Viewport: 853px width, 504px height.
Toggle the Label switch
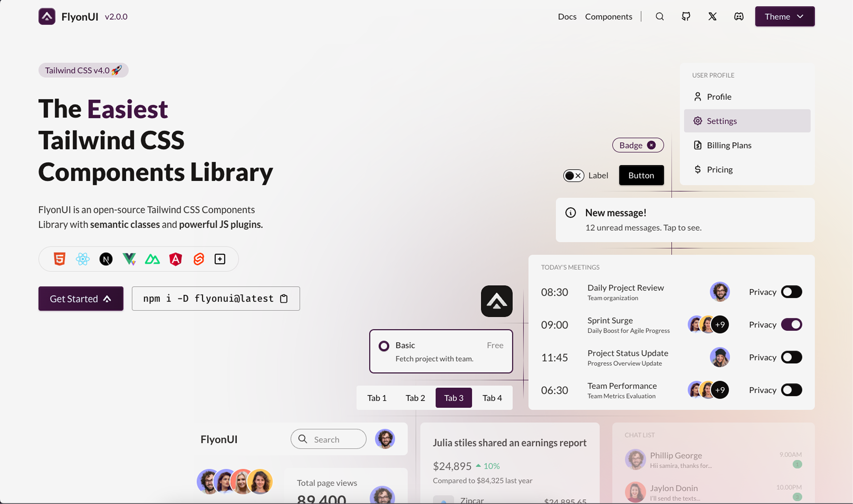click(573, 175)
